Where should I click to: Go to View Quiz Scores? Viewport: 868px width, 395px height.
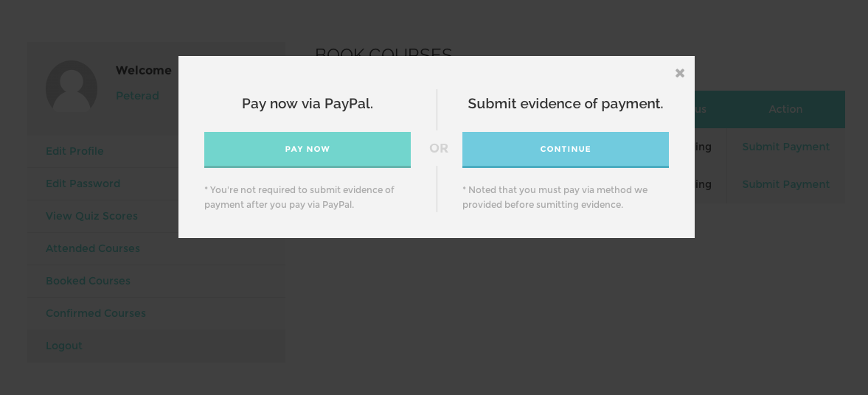pos(91,216)
